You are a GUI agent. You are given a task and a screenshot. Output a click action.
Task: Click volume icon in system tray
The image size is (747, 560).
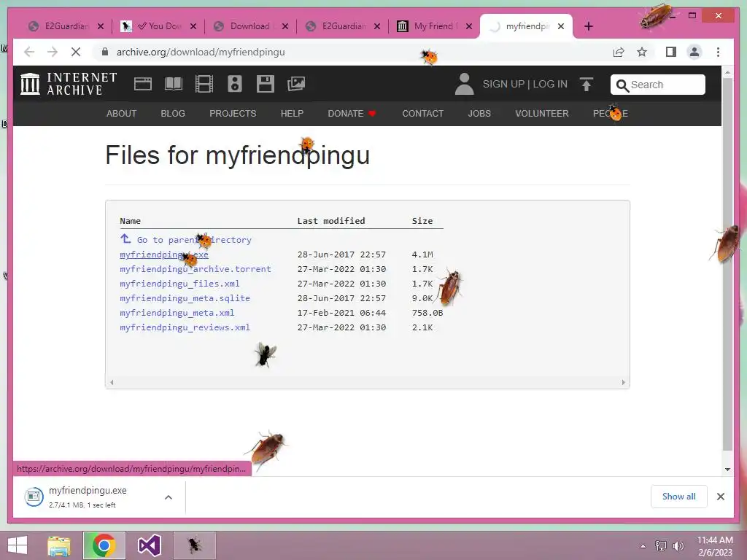678,546
